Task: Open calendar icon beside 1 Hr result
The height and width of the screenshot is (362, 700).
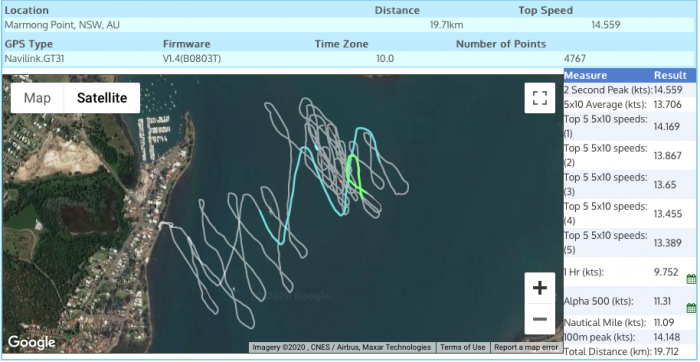Action: pos(691,279)
